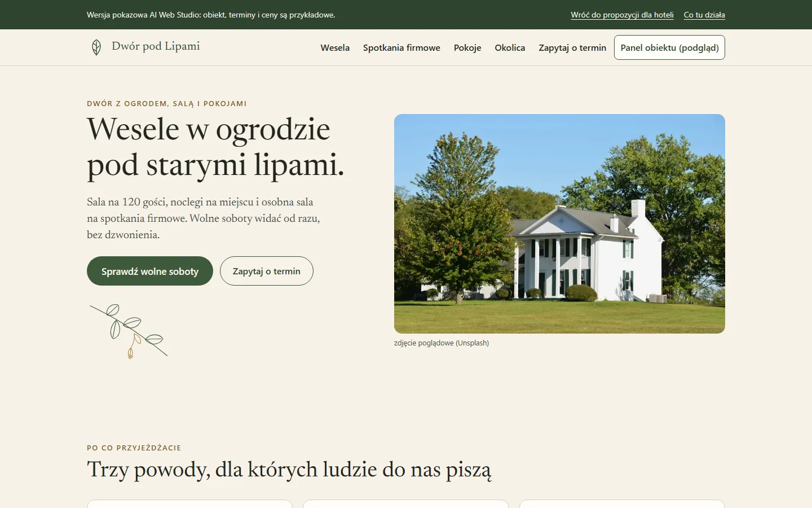Click the label DWÓR Z OGRODEM, SALĄ I POKOJAMI
812x508 pixels.
(167, 103)
